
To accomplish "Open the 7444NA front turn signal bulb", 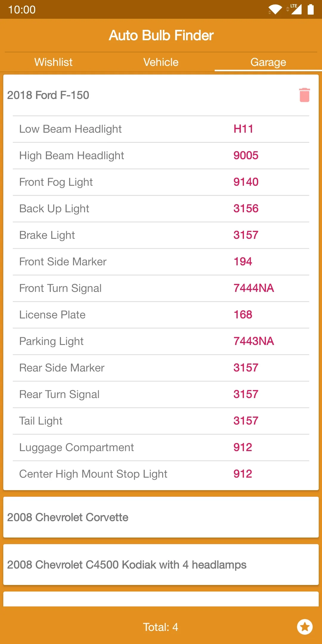I will (x=253, y=288).
